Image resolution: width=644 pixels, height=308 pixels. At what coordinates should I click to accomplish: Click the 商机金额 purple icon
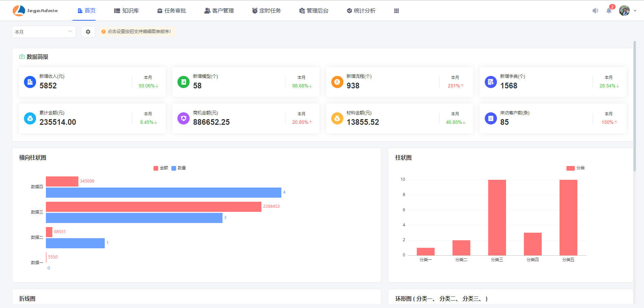184,118
